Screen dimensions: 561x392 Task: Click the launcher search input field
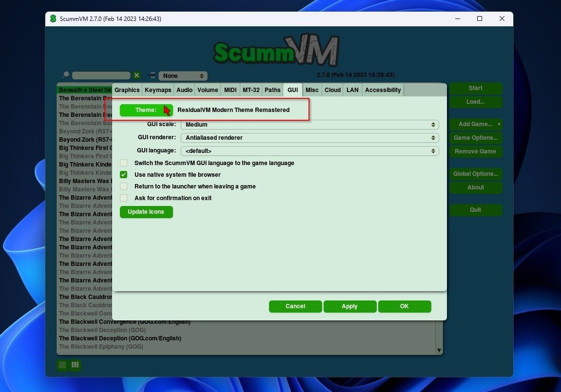[x=101, y=75]
